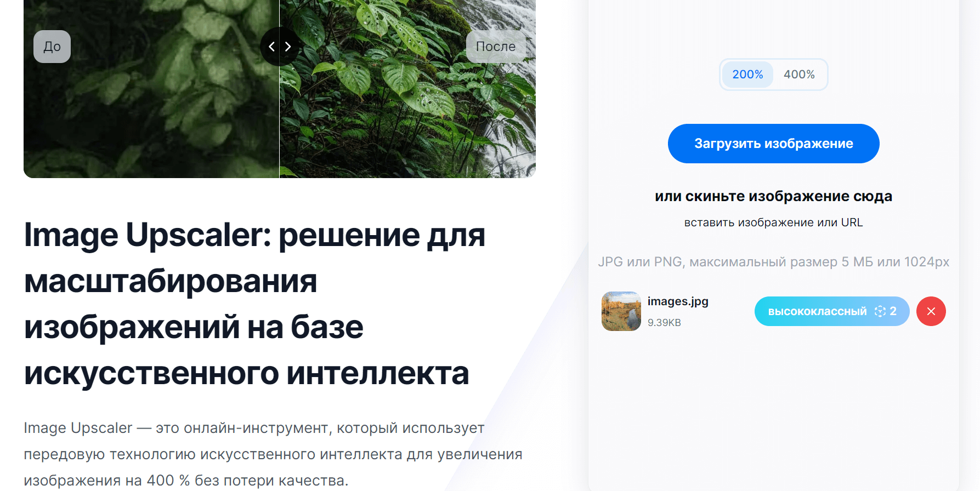Click the images.jpg landscape thumbnail
Screen dimensions: 980x491
pos(621,311)
